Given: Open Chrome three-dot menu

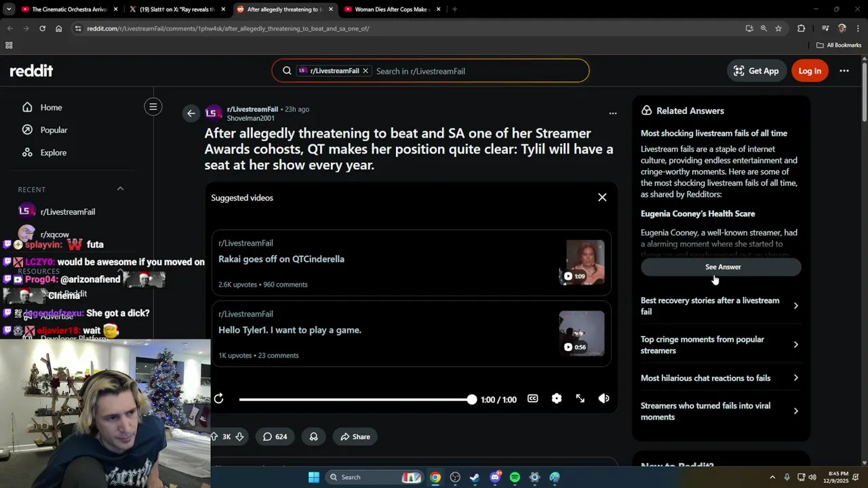Looking at the screenshot, I should [x=858, y=28].
